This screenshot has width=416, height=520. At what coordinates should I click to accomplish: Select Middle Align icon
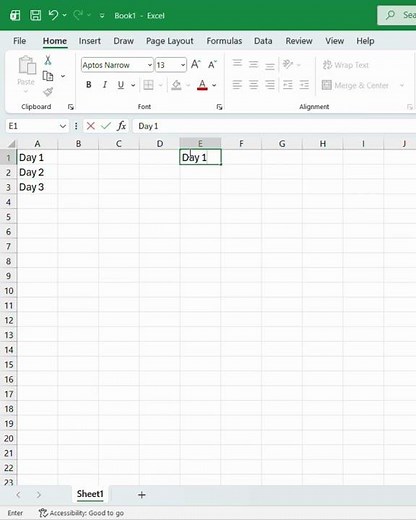coord(254,64)
